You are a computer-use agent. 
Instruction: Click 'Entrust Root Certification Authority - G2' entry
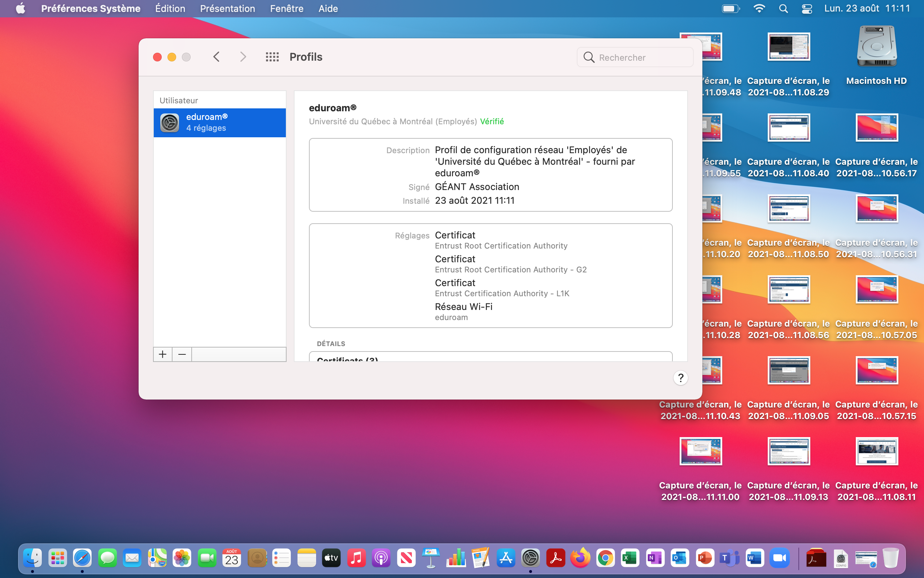(x=510, y=269)
